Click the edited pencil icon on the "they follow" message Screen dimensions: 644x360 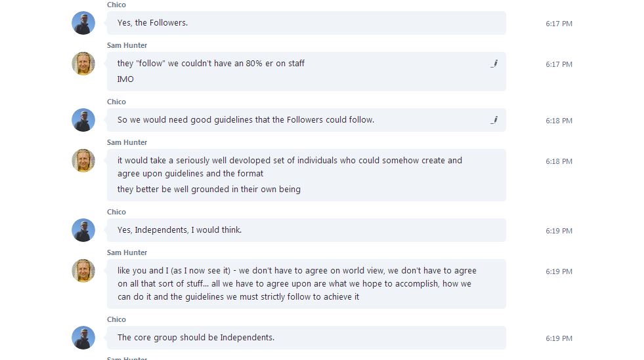click(x=494, y=64)
